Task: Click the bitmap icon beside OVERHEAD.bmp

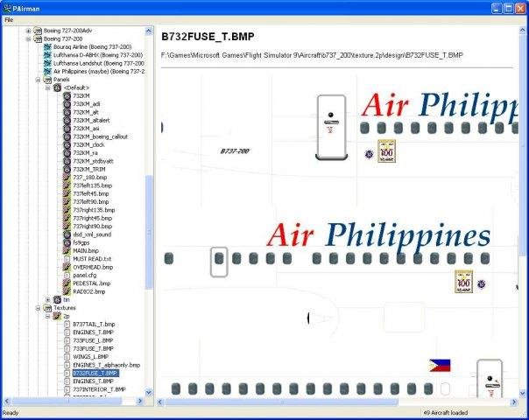Action: 67,267
